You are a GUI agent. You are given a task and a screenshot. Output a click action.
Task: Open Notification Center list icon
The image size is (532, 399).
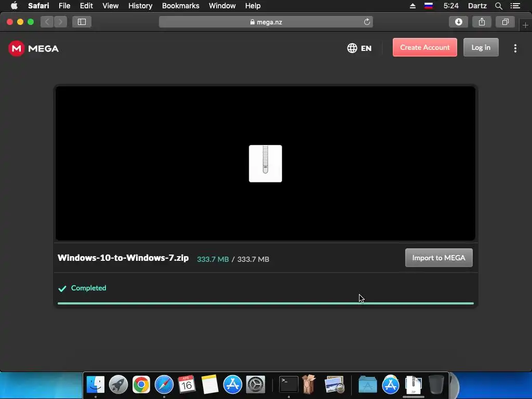pyautogui.click(x=515, y=6)
